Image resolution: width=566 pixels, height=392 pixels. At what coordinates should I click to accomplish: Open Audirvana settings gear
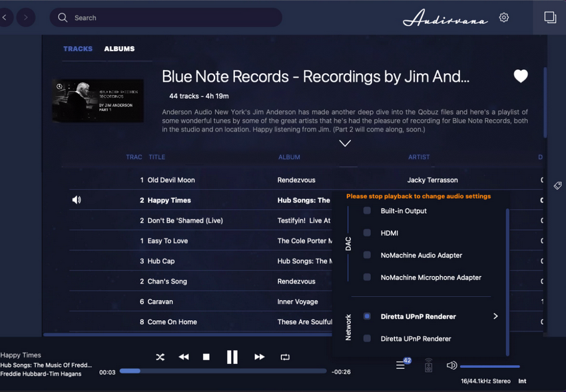point(504,17)
